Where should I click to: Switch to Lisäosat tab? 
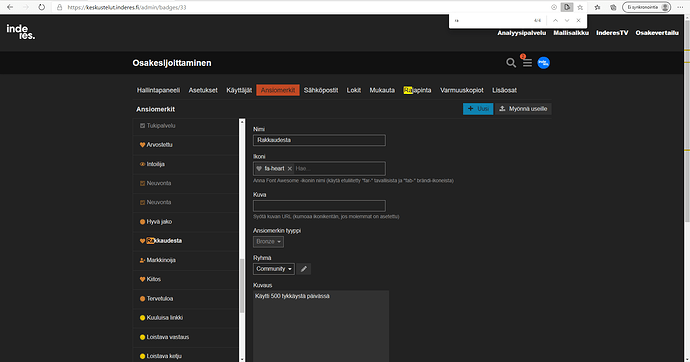[504, 90]
